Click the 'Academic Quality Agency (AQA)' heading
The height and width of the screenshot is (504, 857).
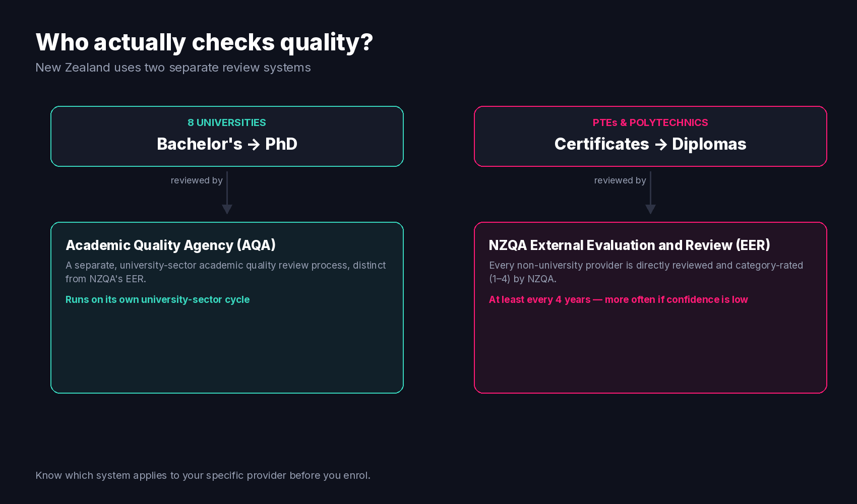(x=171, y=245)
